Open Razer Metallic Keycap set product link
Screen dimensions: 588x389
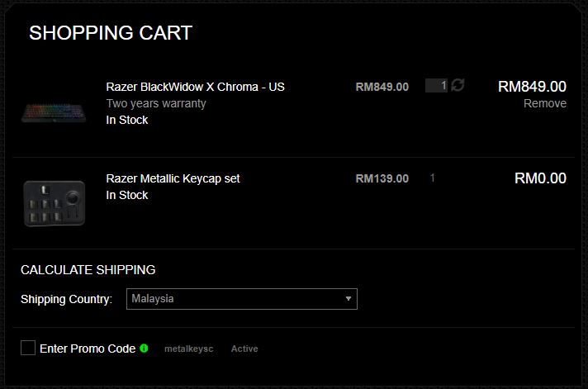[173, 178]
